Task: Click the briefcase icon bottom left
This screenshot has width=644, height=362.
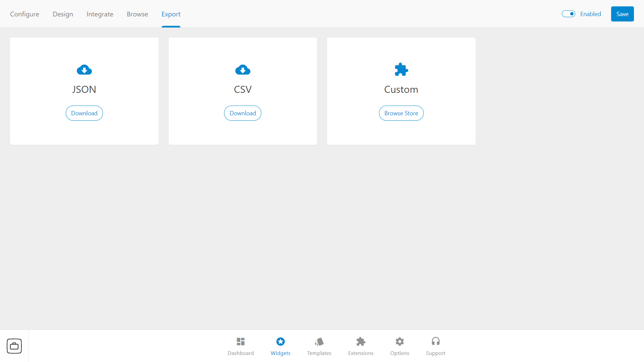Action: (14, 346)
